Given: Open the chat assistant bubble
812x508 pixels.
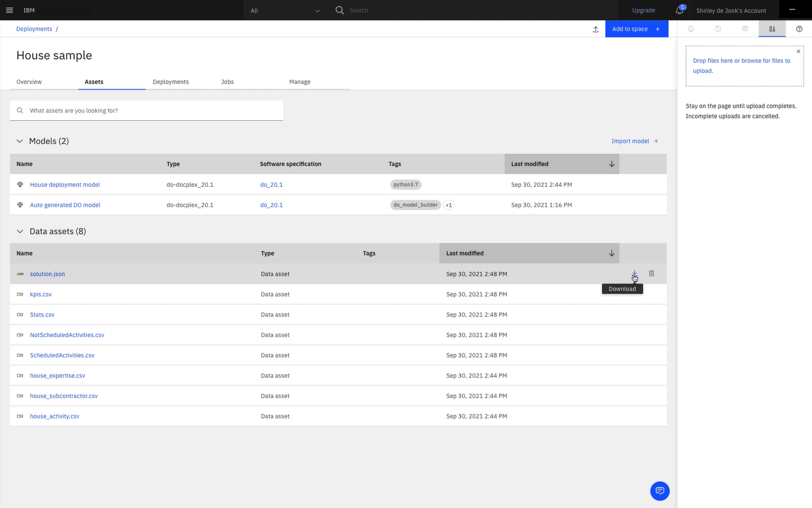Looking at the screenshot, I should point(660,491).
